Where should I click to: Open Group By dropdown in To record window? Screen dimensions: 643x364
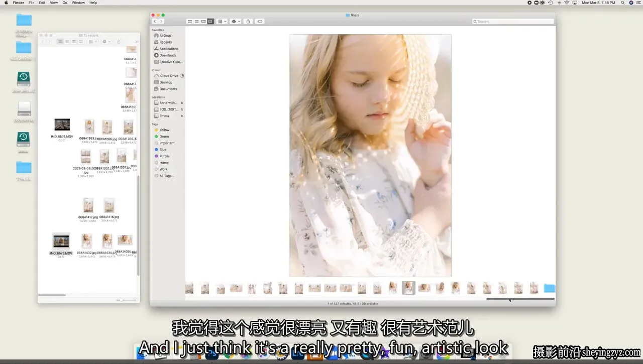coord(92,42)
